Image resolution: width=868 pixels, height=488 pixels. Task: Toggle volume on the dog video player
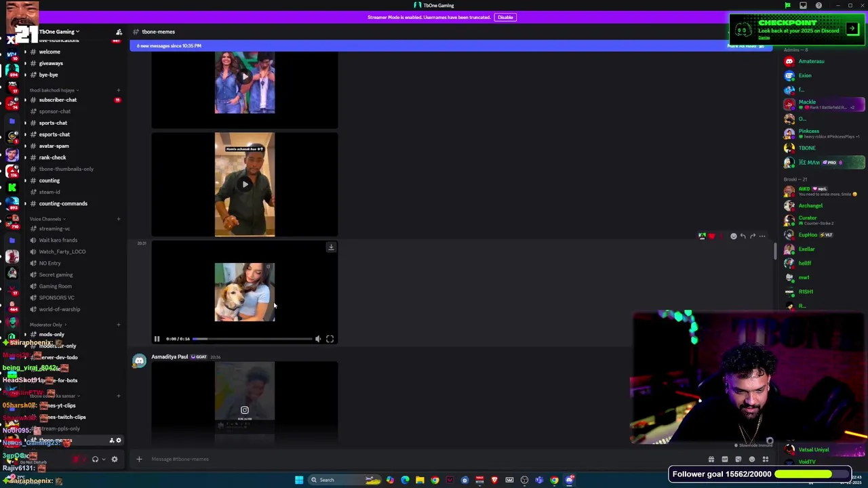tap(318, 339)
